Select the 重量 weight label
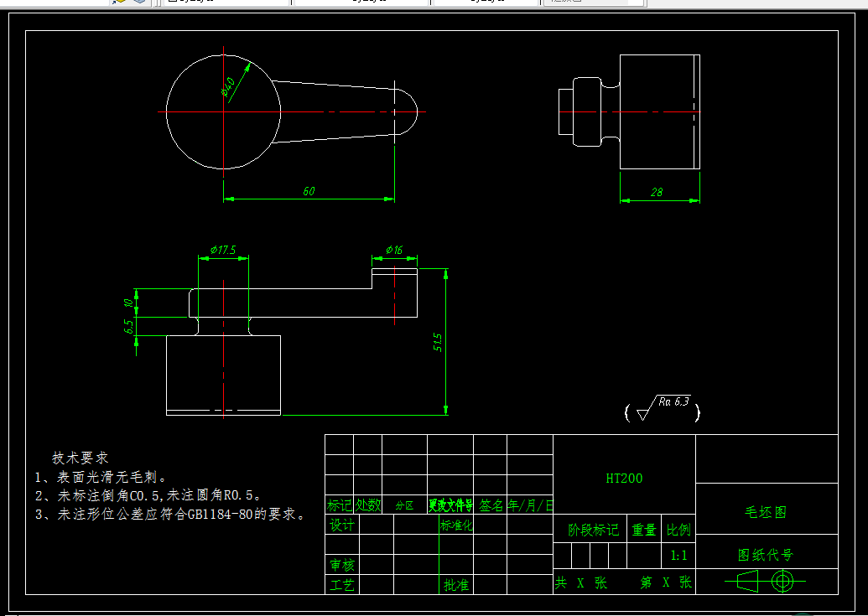The height and width of the screenshot is (616, 868). coord(644,530)
